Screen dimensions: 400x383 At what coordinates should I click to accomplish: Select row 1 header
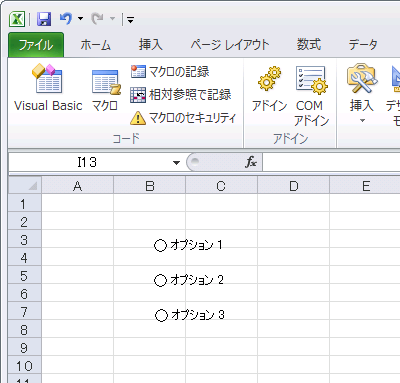[25, 203]
